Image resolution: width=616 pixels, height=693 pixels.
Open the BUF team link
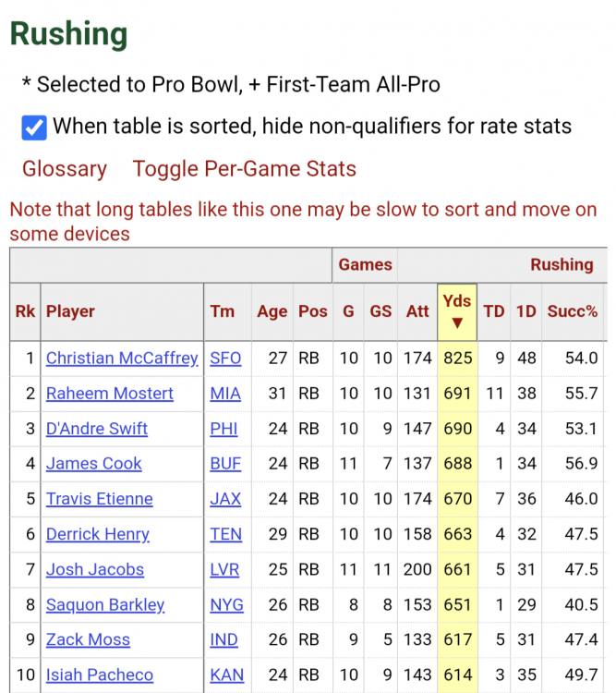pyautogui.click(x=225, y=464)
